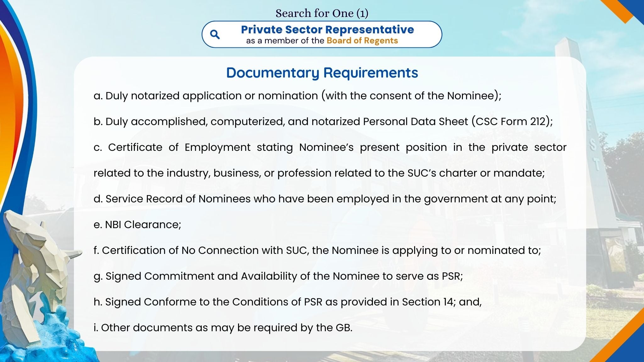Select the "Documentary Requirements" heading

pyautogui.click(x=322, y=73)
